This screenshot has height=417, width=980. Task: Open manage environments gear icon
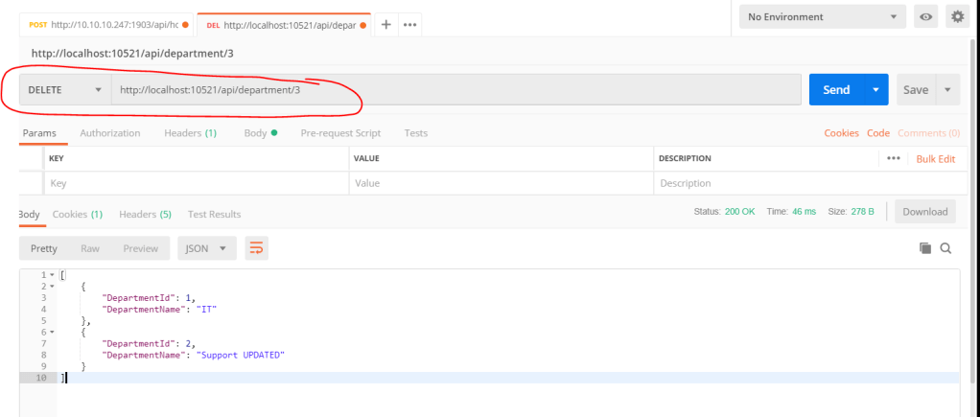pyautogui.click(x=956, y=17)
